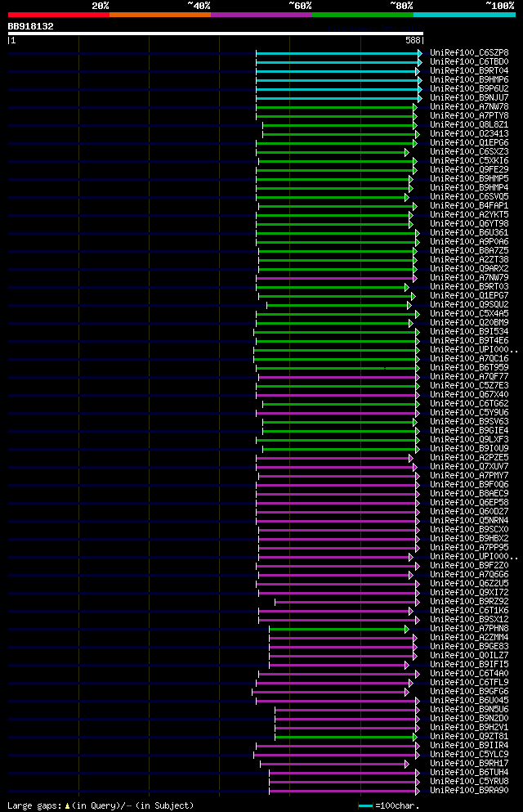Open hit UniRef100_B9P6U2
The width and height of the screenshot is (523, 812).
tap(469, 88)
